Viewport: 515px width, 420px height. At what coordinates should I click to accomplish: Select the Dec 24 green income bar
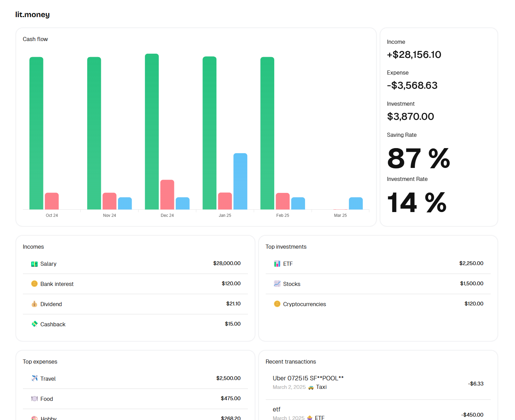pyautogui.click(x=152, y=132)
